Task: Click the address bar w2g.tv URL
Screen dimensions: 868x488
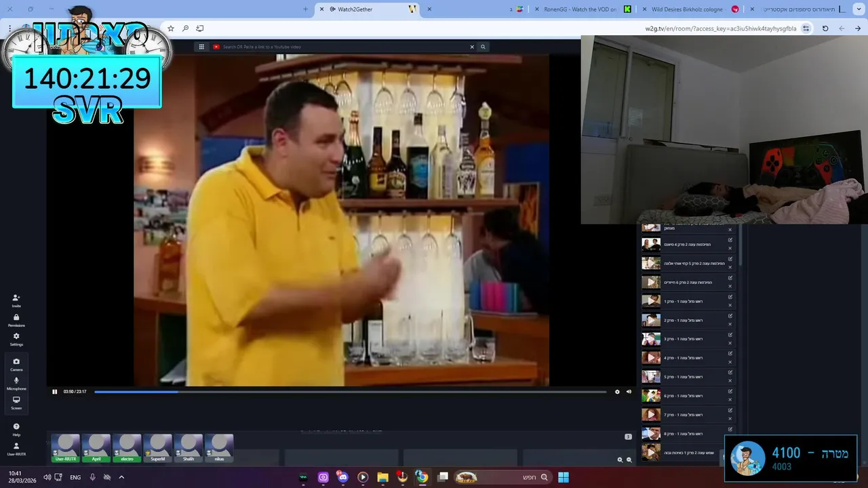Action: coord(721,28)
